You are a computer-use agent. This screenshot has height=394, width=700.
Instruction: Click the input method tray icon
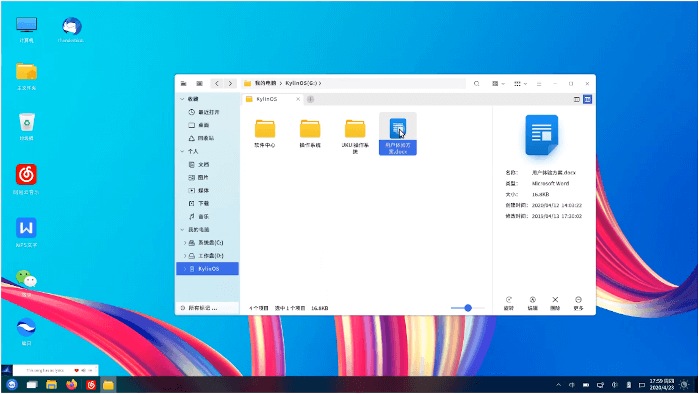[572, 385]
